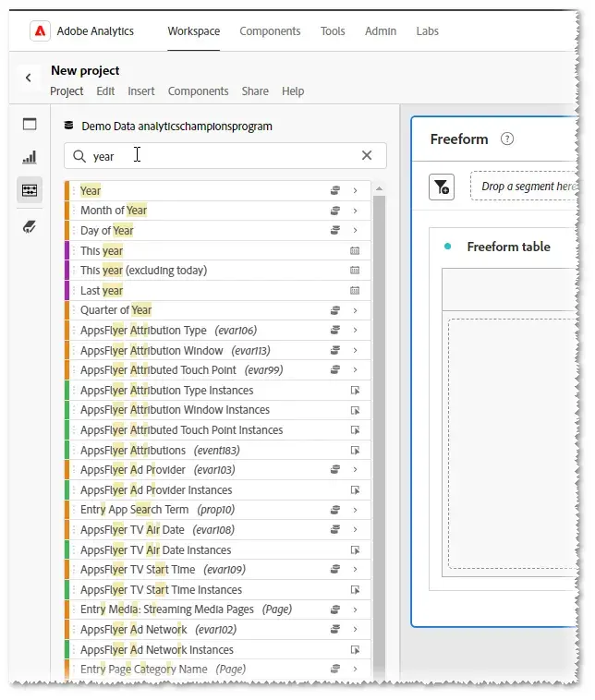Image resolution: width=595 pixels, height=700 pixels.
Task: Select the Components icon in left rail
Action: (30, 190)
